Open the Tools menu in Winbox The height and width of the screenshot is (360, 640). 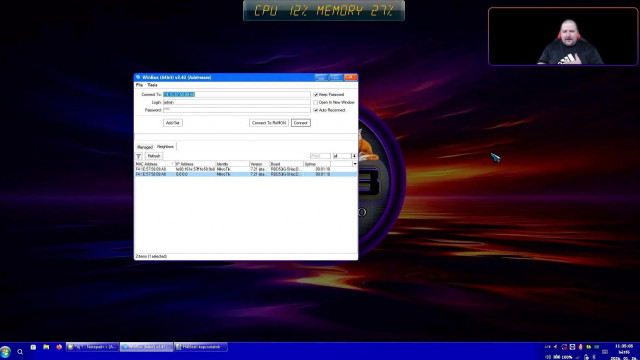(x=152, y=85)
